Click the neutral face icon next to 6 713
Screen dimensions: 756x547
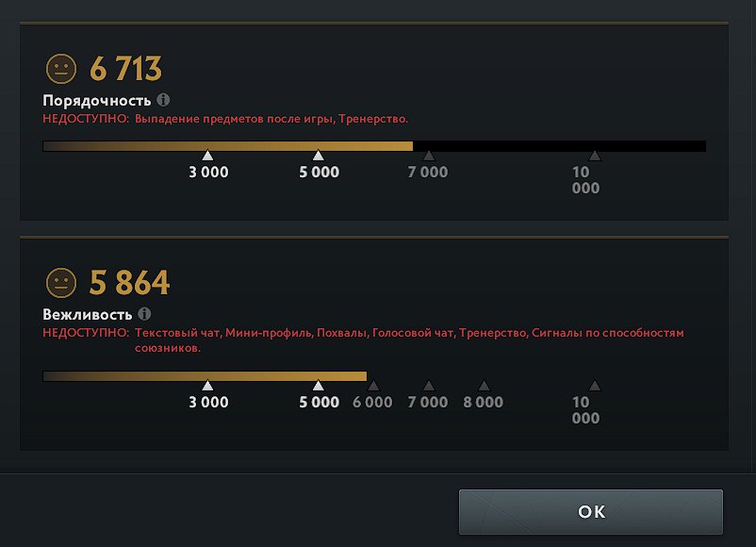(x=61, y=69)
